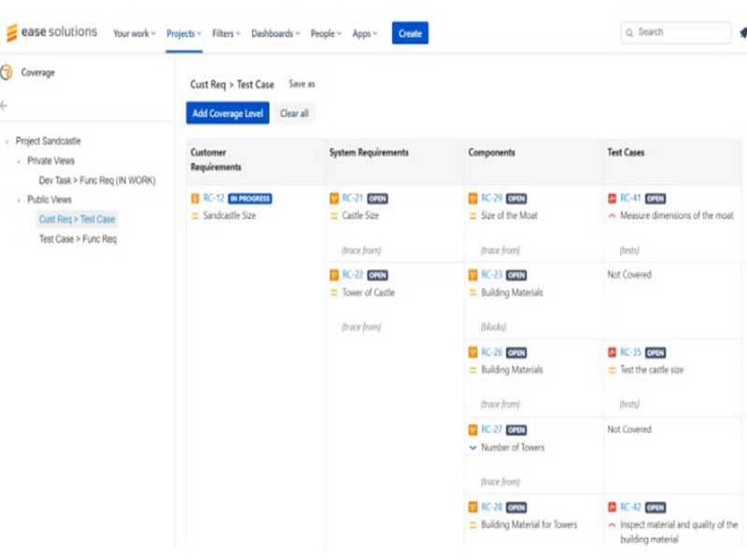747x560 pixels.
Task: Click the back arrow in sidebar
Action: [x=5, y=105]
